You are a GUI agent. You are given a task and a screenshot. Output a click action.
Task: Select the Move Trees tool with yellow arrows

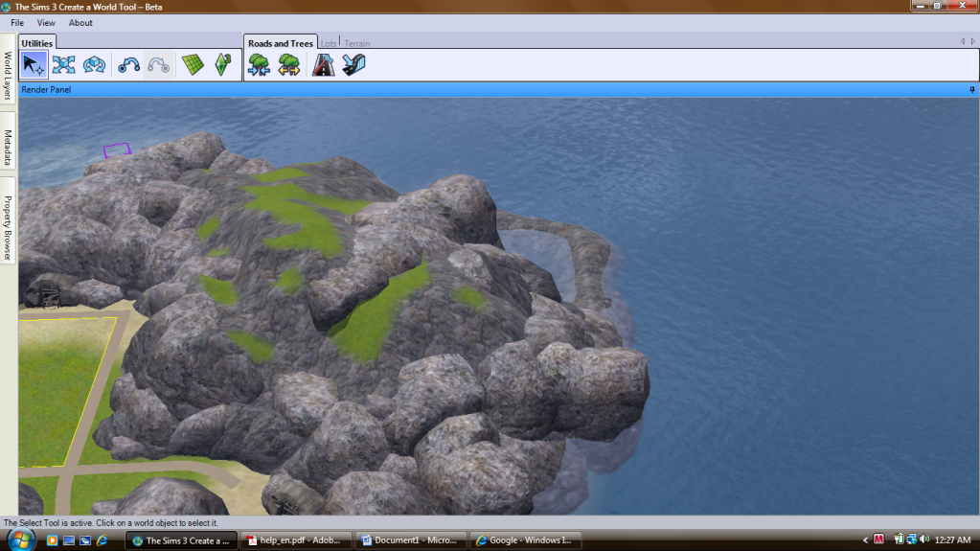click(288, 65)
